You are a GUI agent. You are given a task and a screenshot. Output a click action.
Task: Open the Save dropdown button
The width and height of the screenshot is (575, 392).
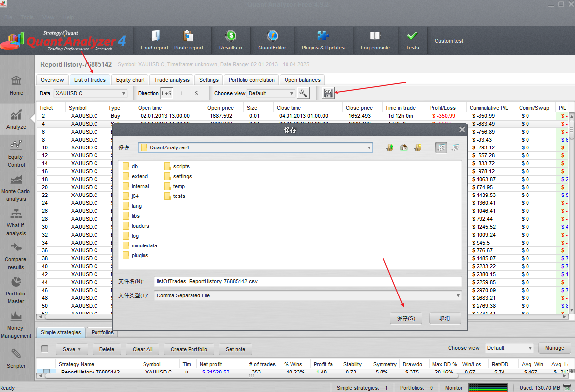click(x=72, y=349)
